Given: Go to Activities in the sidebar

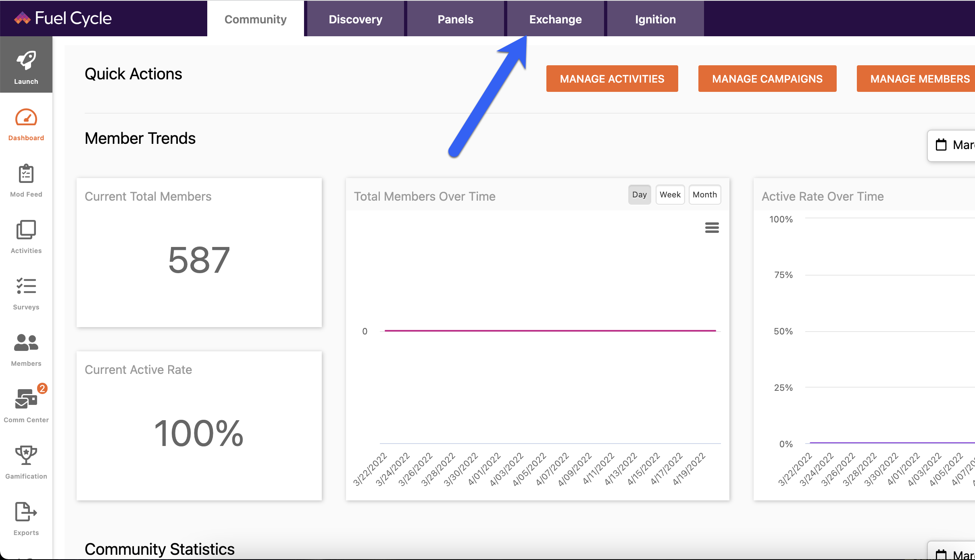Looking at the screenshot, I should (x=26, y=237).
